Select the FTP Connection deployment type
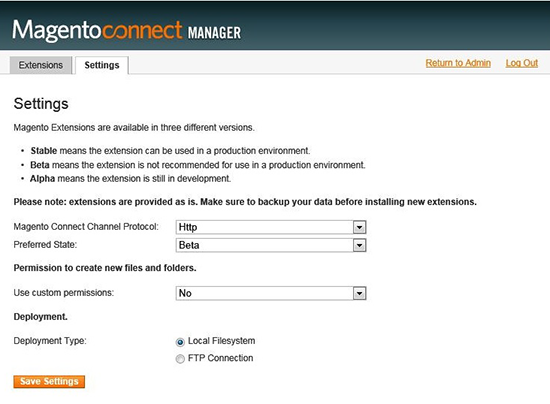The image size is (550, 404). pos(180,359)
